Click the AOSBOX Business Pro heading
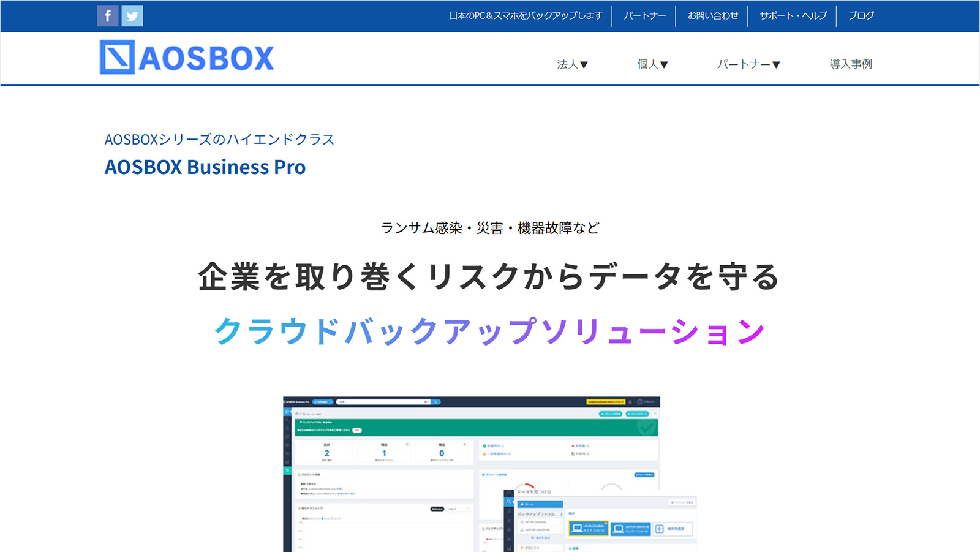The image size is (980, 552). tap(205, 167)
